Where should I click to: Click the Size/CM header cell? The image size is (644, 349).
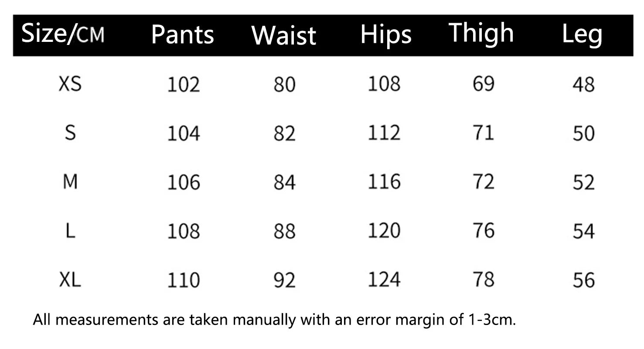[63, 34]
